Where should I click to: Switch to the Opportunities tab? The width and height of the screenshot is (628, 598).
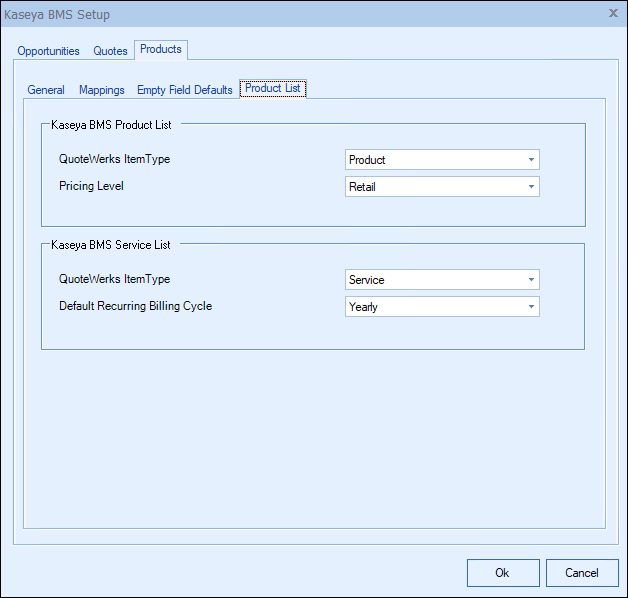(x=48, y=51)
